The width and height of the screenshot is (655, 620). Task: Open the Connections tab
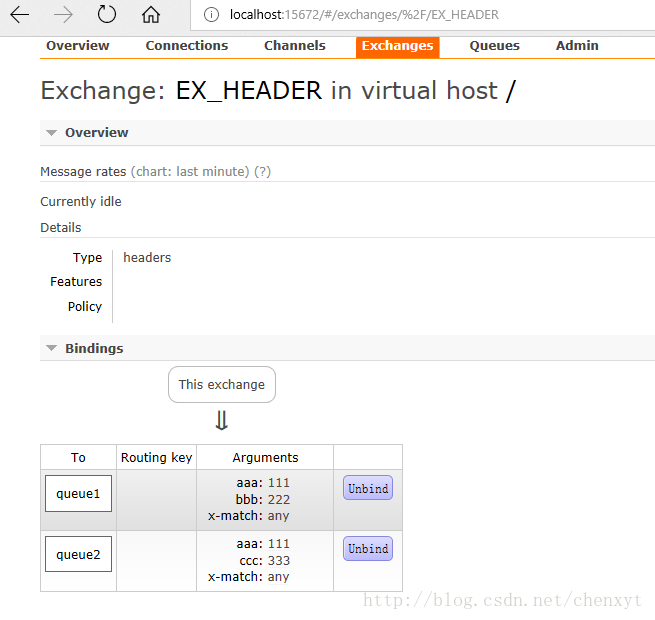(187, 46)
